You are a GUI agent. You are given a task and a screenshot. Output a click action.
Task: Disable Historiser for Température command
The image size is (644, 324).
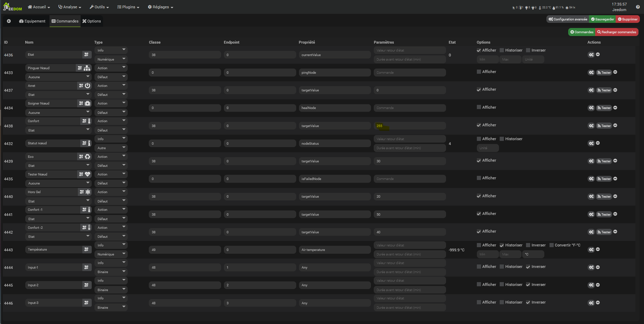click(x=502, y=245)
